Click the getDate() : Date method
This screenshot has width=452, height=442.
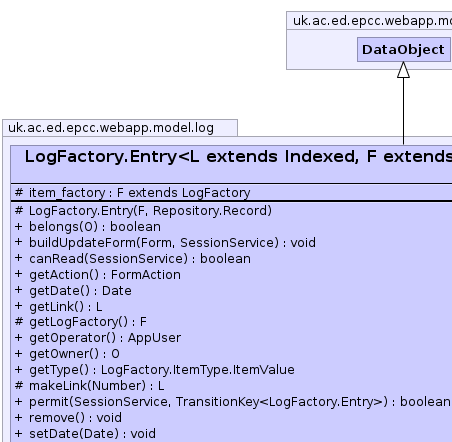[x=73, y=291]
